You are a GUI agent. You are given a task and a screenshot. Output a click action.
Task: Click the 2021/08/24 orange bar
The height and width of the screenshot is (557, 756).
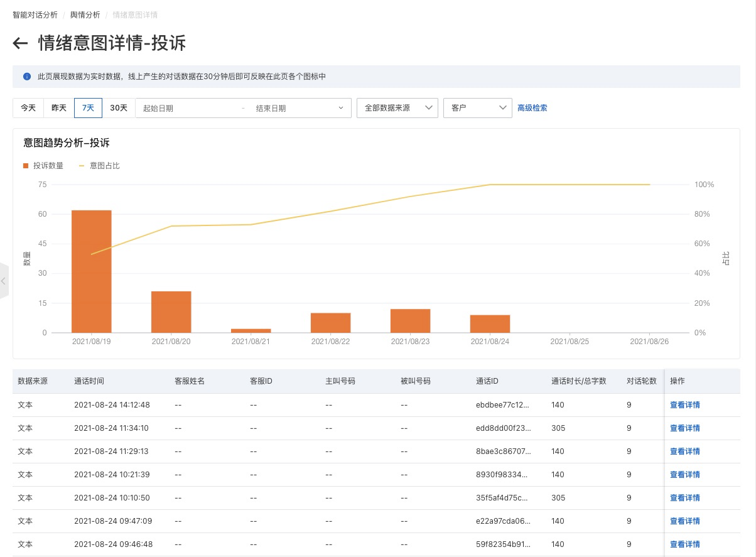490,323
